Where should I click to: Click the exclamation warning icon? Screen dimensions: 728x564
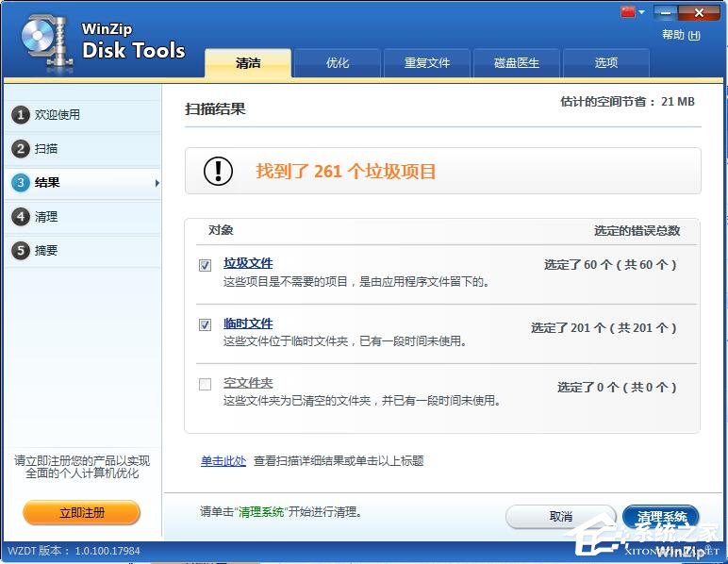coord(218,172)
